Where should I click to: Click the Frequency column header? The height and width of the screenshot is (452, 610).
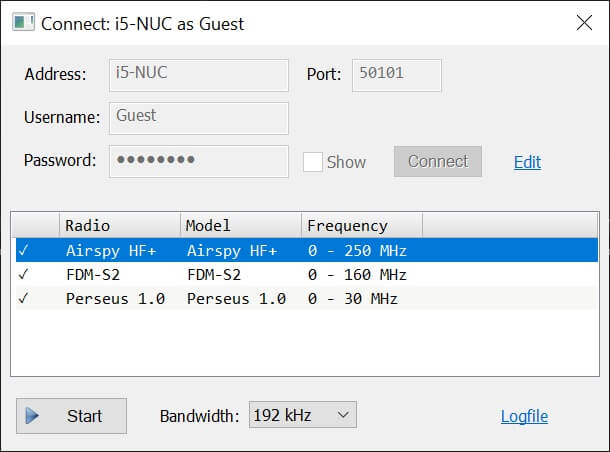pyautogui.click(x=361, y=225)
